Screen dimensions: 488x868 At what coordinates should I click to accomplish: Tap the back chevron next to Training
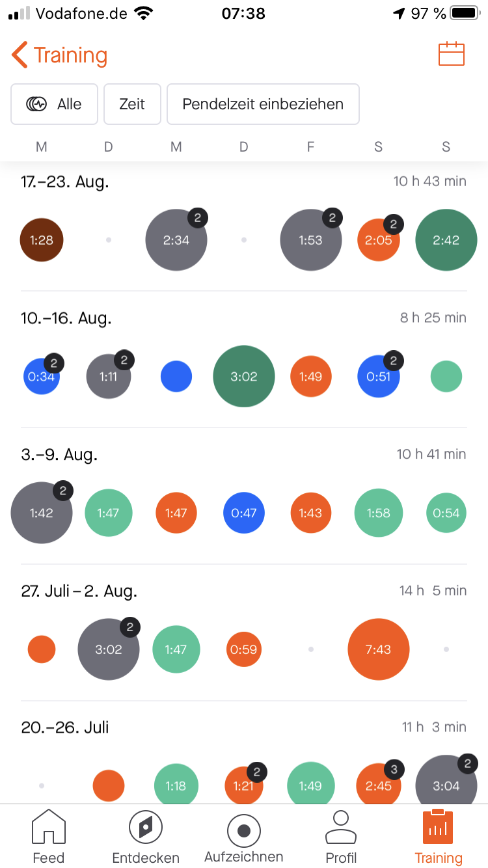coord(20,55)
